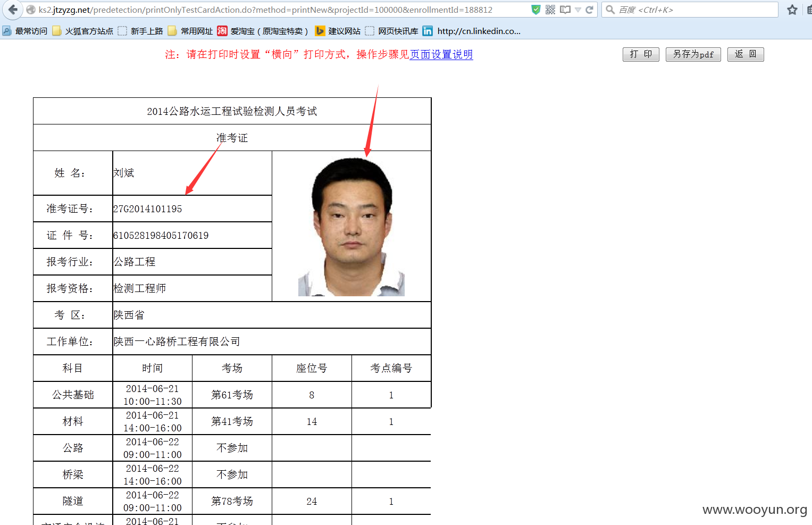The height and width of the screenshot is (525, 812).
Task: Click the 打印 button
Action: pos(641,54)
